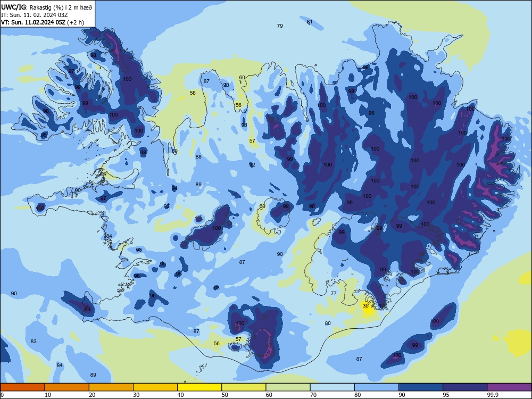
Task: Click the dark orange 0–10 legend swatch
Action: pyautogui.click(x=22, y=387)
